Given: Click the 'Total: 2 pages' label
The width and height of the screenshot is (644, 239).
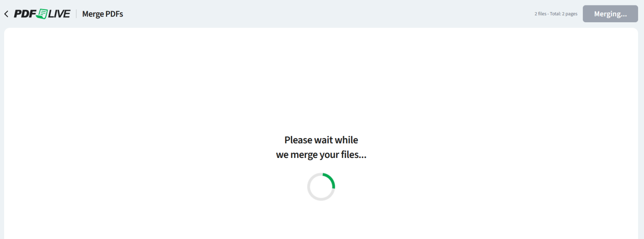Looking at the screenshot, I should coord(564,14).
